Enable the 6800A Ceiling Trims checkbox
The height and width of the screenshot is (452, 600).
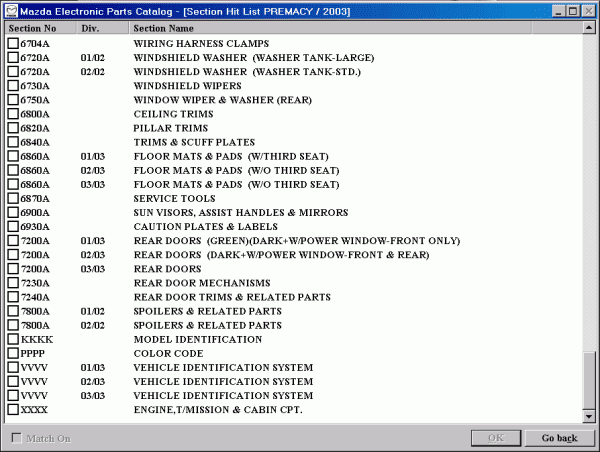(13, 114)
